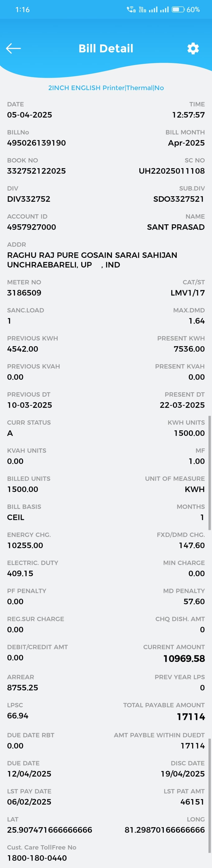Tap the account ID 4957927000
Image resolution: width=212 pixels, height=868 pixels.
(x=32, y=227)
